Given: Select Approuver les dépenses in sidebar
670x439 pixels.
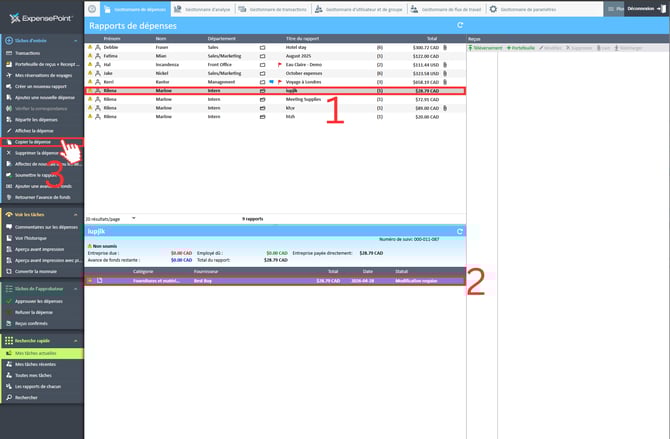Looking at the screenshot, I should tap(37, 300).
